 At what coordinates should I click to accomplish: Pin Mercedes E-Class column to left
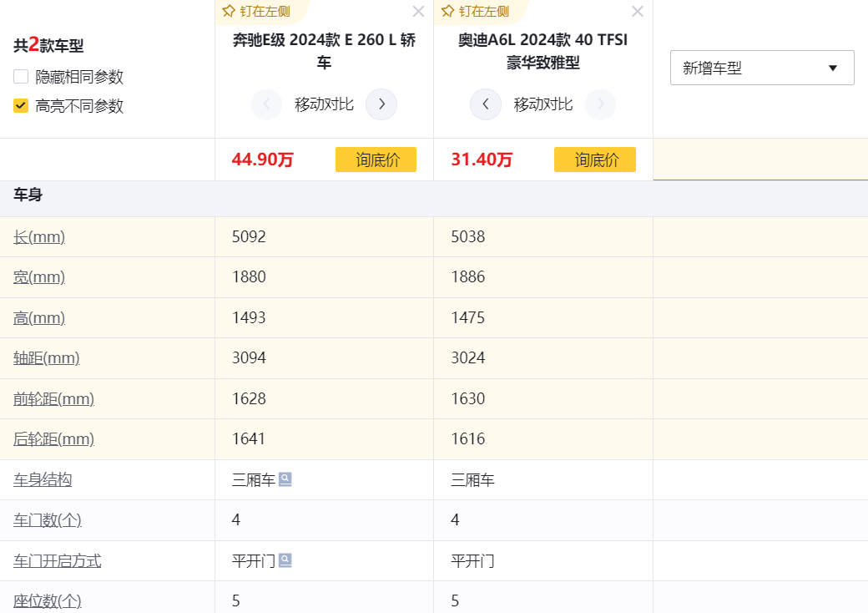tap(257, 11)
